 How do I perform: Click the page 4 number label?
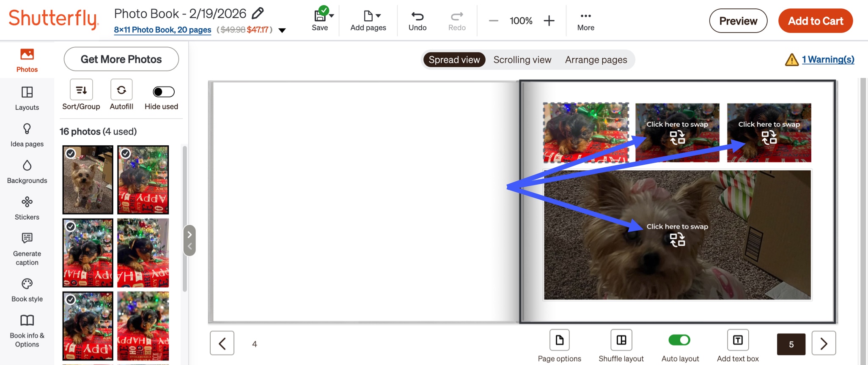(x=255, y=344)
